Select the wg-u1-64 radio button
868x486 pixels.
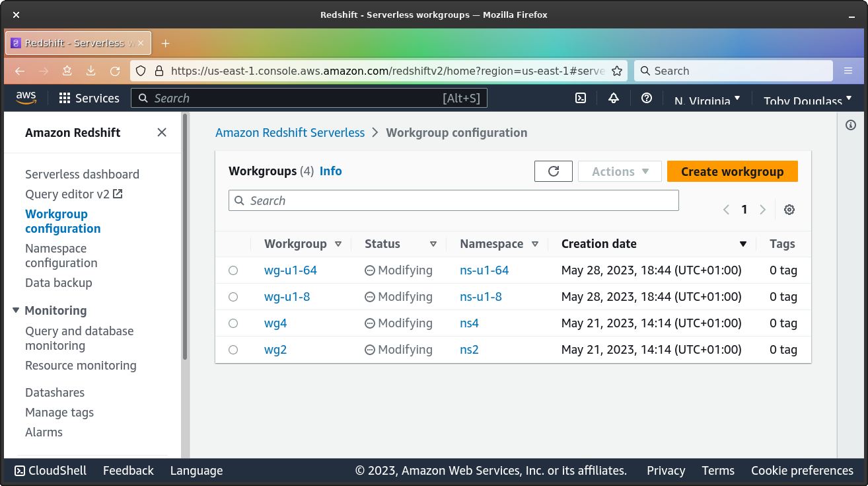point(233,270)
